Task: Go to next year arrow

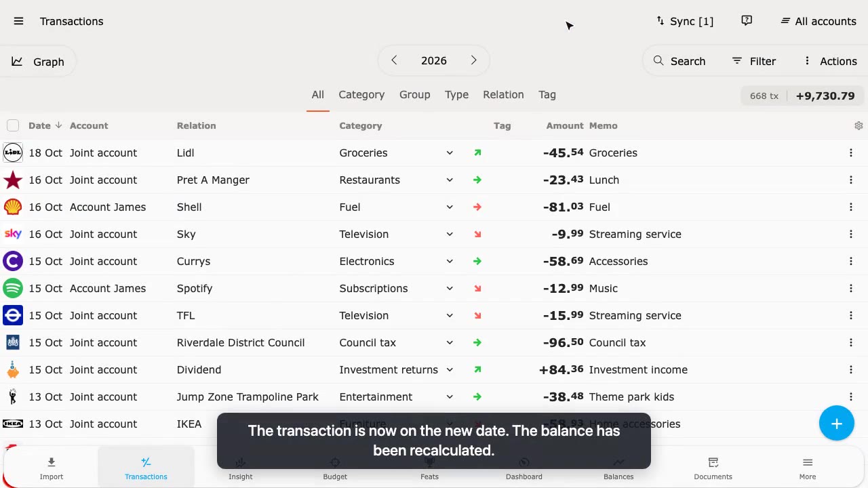Action: tap(473, 60)
